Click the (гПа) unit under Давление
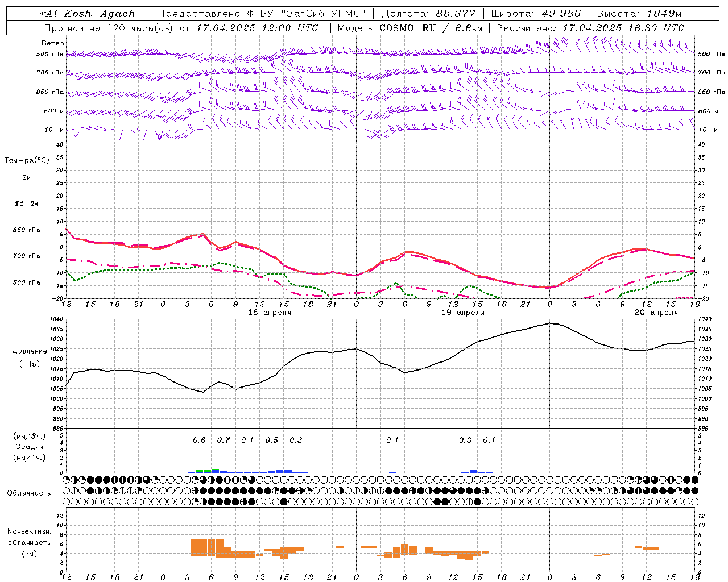728x582 pixels. 30,364
